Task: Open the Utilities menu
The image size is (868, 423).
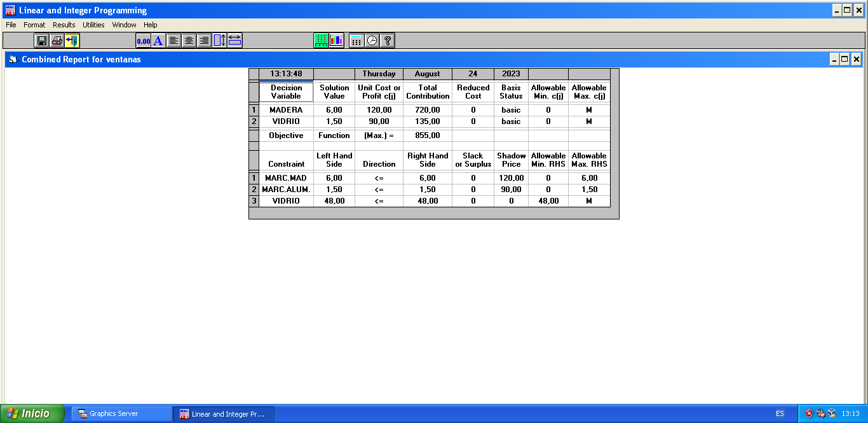Action: click(93, 25)
